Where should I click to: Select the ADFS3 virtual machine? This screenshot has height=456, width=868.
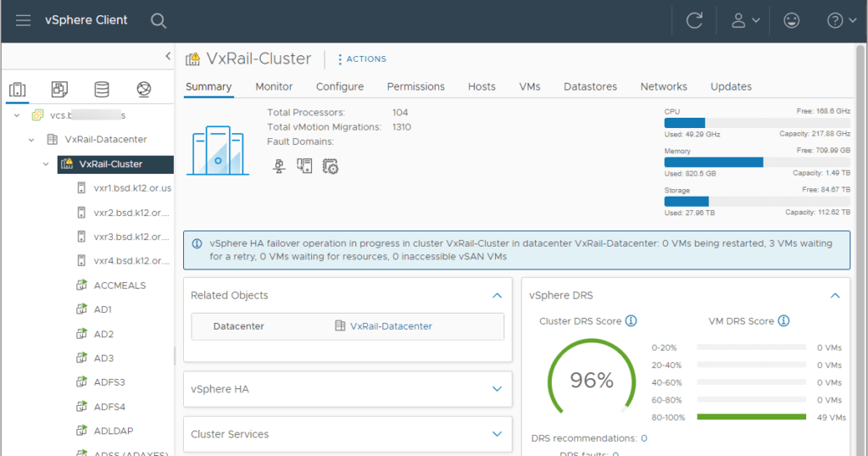click(109, 382)
